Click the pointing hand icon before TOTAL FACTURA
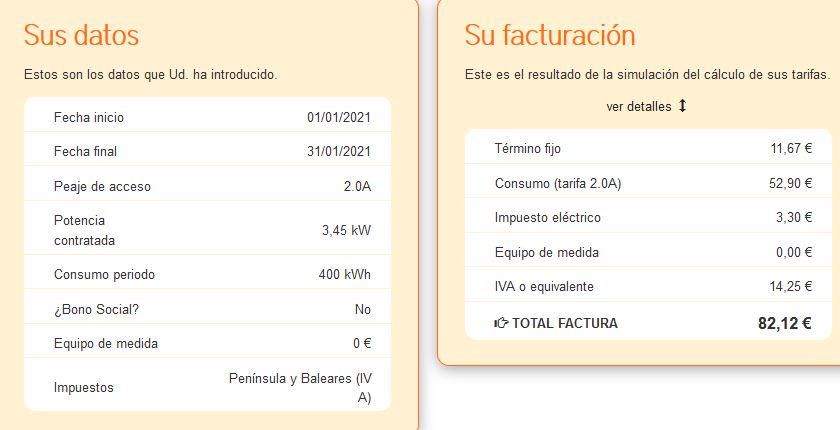This screenshot has width=840, height=430. [x=501, y=323]
